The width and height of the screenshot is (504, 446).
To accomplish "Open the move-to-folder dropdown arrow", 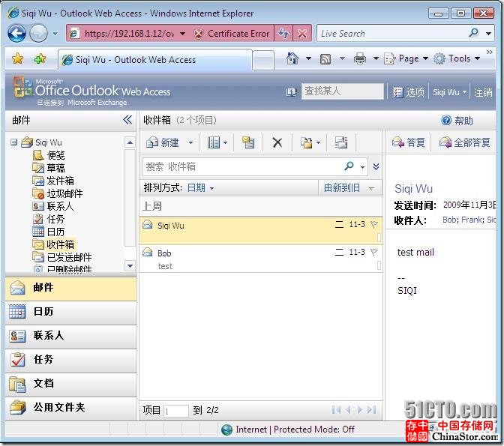I will (x=318, y=142).
